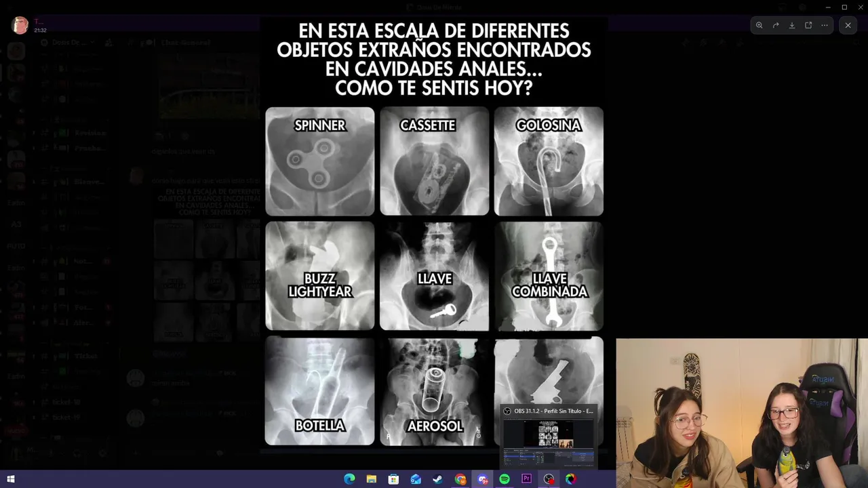This screenshot has width=868, height=488.
Task: Open Adobe Premiere Pro from the taskbar
Action: (x=526, y=479)
